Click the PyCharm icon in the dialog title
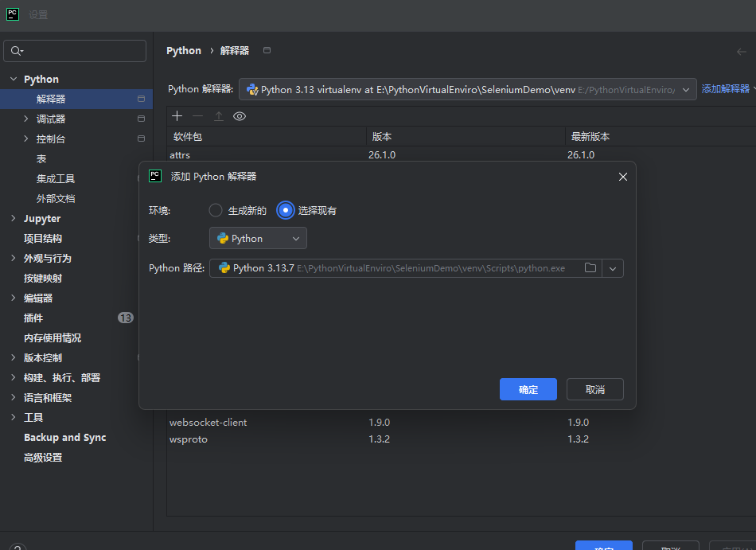The image size is (756, 550). click(155, 176)
